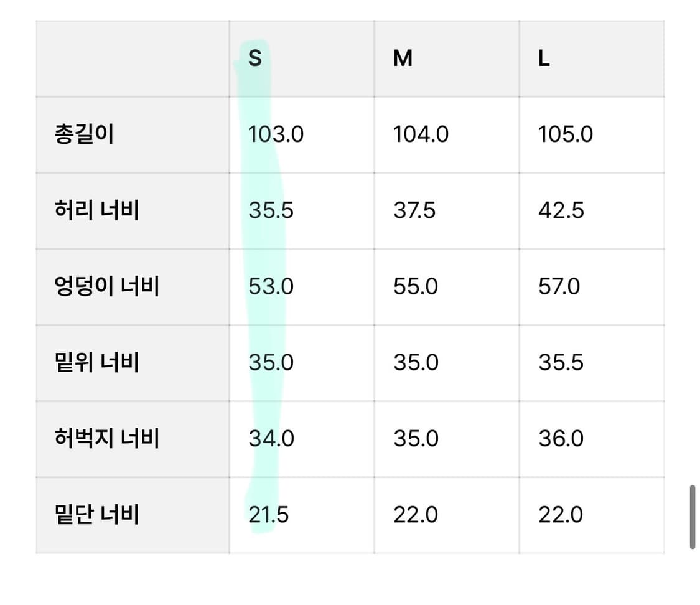Select the 허리 너비 row label
Image resolution: width=700 pixels, height=605 pixels.
[96, 210]
